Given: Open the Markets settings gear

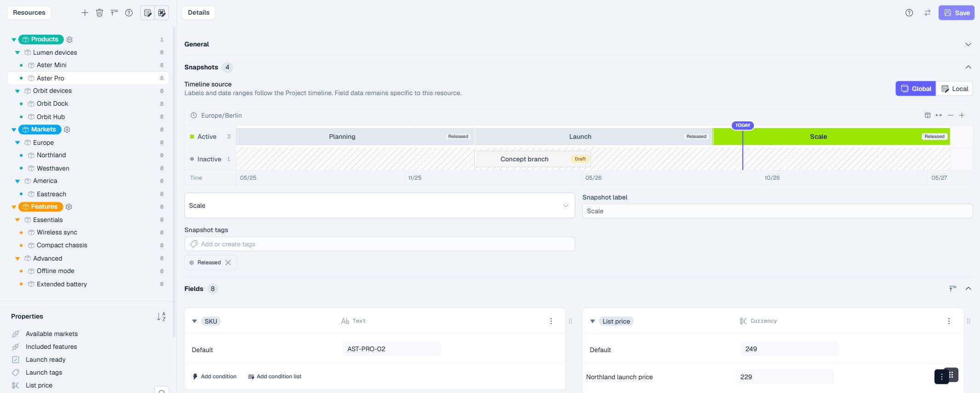Looking at the screenshot, I should (67, 130).
